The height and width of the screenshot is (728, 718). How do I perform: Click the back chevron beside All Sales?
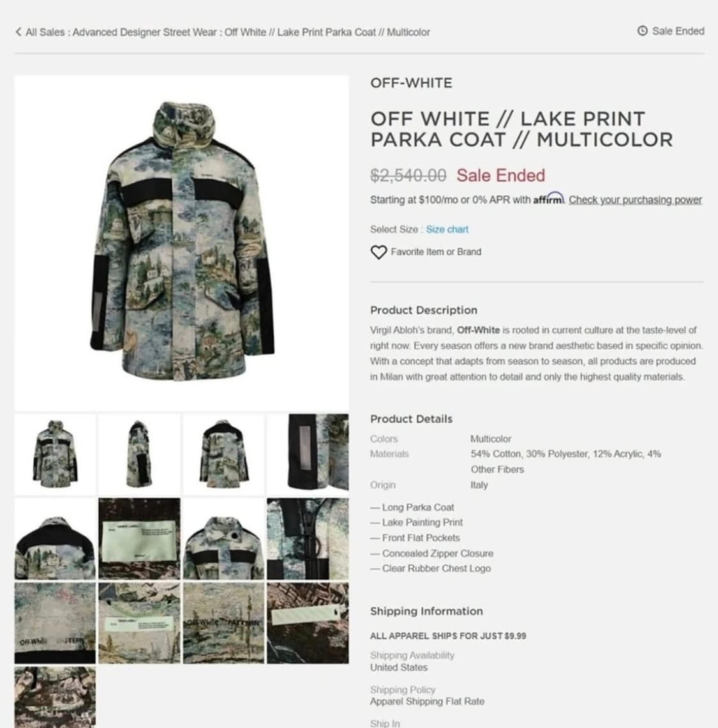point(18,31)
